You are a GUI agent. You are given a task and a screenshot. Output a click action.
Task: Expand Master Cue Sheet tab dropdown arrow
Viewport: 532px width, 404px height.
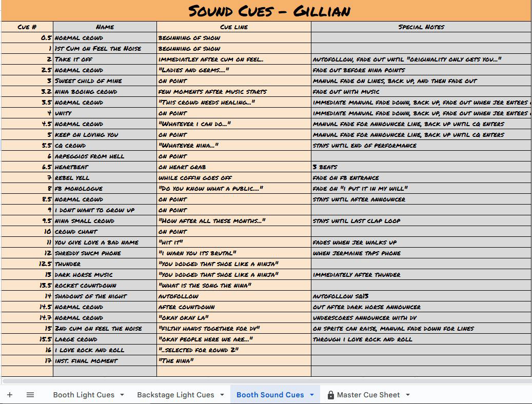(408, 395)
